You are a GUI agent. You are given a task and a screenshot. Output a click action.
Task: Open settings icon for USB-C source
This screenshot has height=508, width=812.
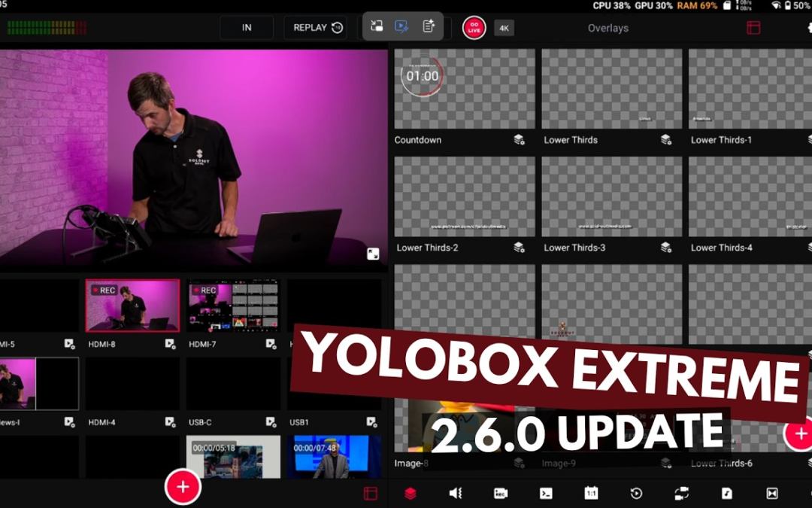coord(271,422)
